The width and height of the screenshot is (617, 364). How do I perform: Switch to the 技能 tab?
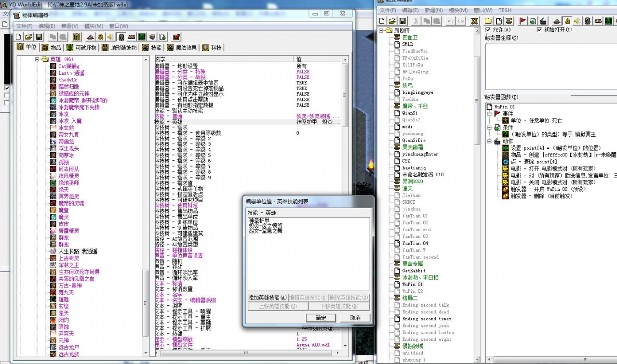point(151,47)
